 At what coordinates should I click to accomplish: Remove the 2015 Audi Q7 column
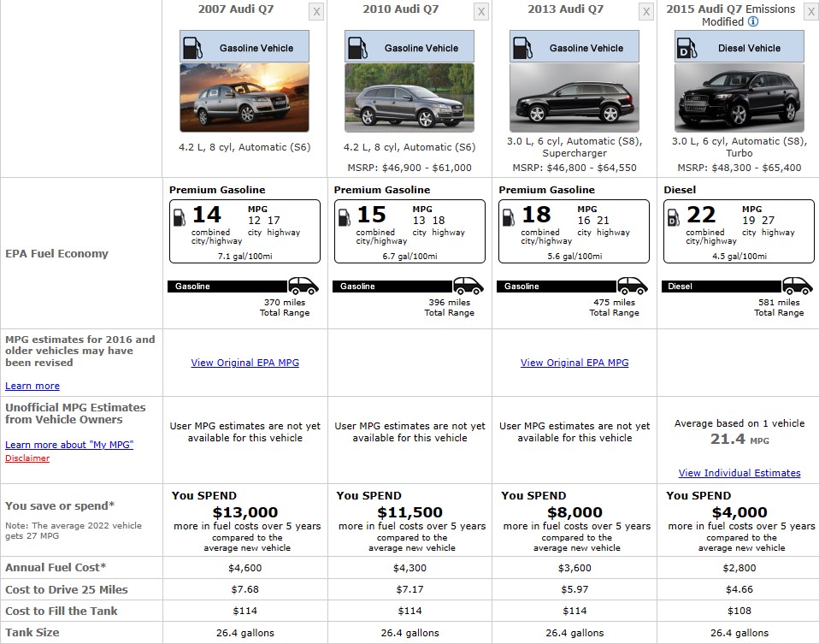click(811, 11)
